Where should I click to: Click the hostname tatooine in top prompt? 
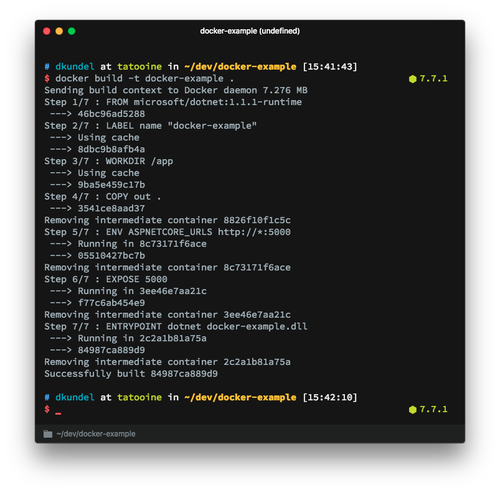pos(139,67)
